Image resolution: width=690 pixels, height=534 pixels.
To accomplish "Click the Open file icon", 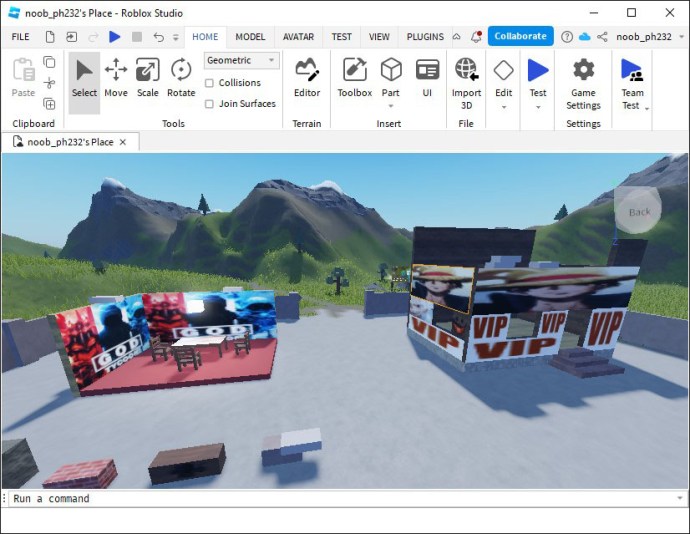I will (71, 37).
